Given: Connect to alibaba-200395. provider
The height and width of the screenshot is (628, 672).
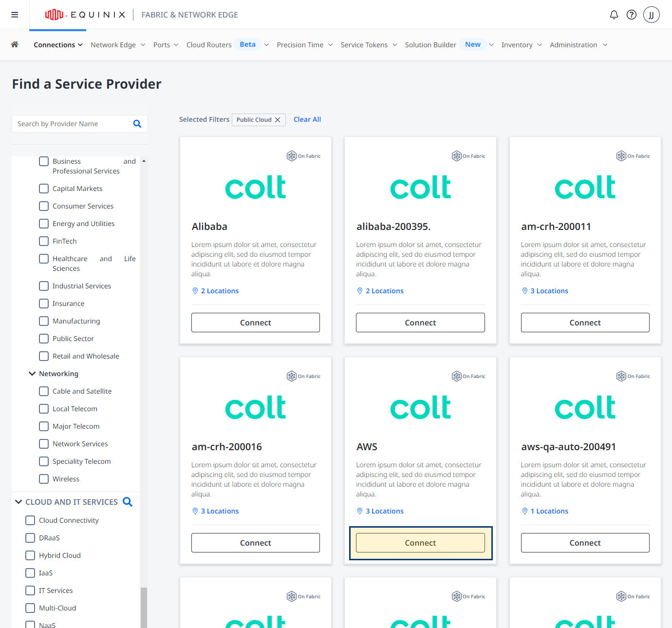Looking at the screenshot, I should click(420, 323).
